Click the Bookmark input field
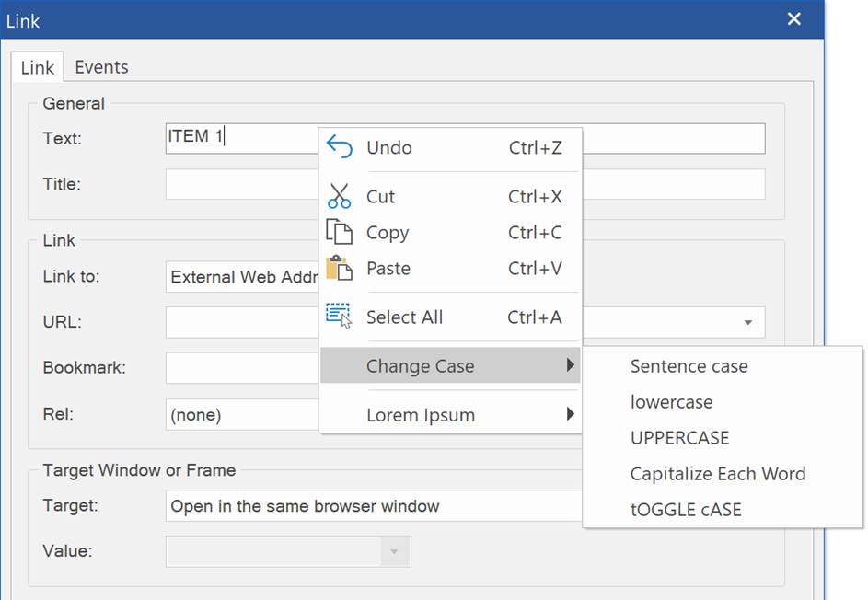868x600 pixels. (x=241, y=368)
